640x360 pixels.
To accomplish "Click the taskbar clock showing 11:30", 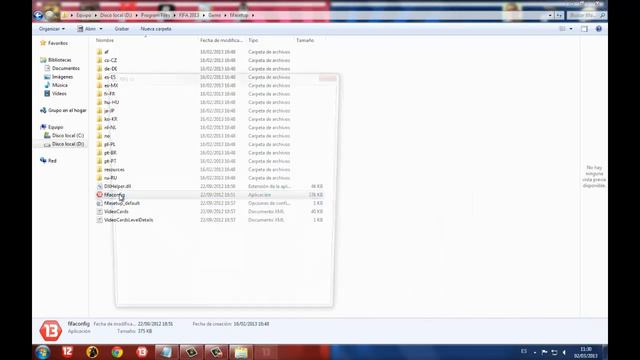I will coord(586,352).
